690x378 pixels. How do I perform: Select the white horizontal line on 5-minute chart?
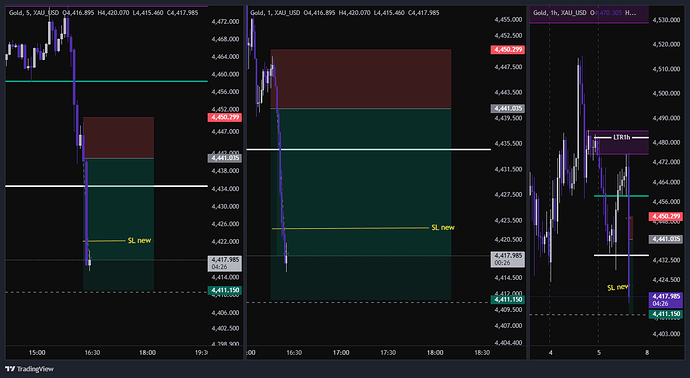point(106,186)
